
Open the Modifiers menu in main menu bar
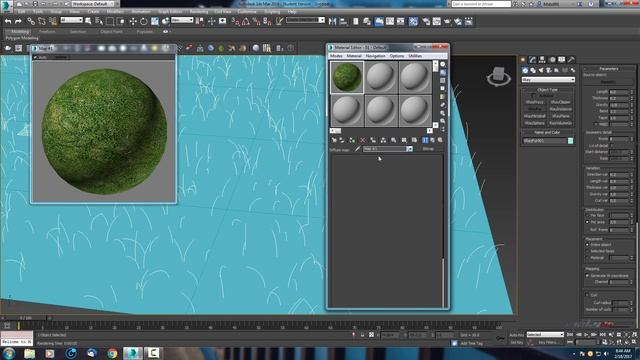pyautogui.click(x=116, y=12)
